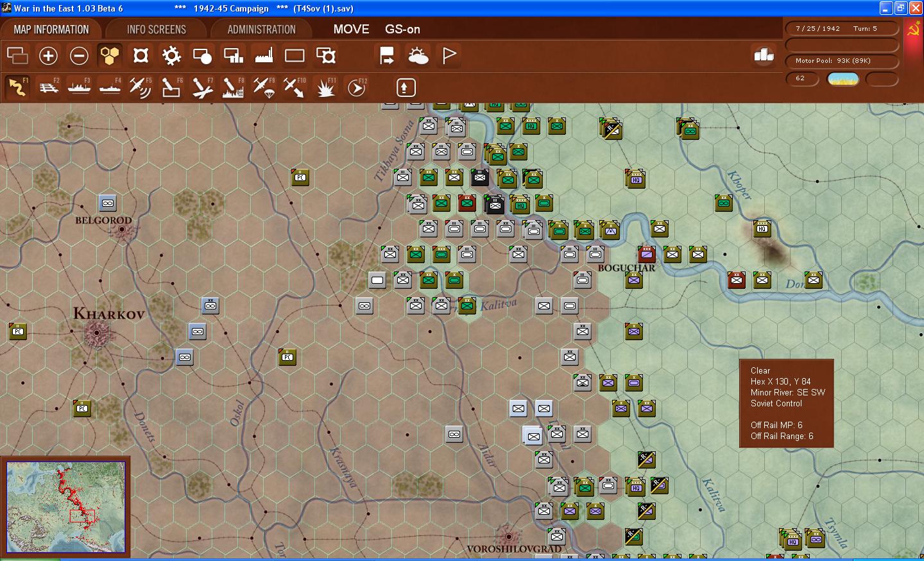Switch to the ADMINISTRATION tab
This screenshot has height=561, width=924.
(262, 30)
